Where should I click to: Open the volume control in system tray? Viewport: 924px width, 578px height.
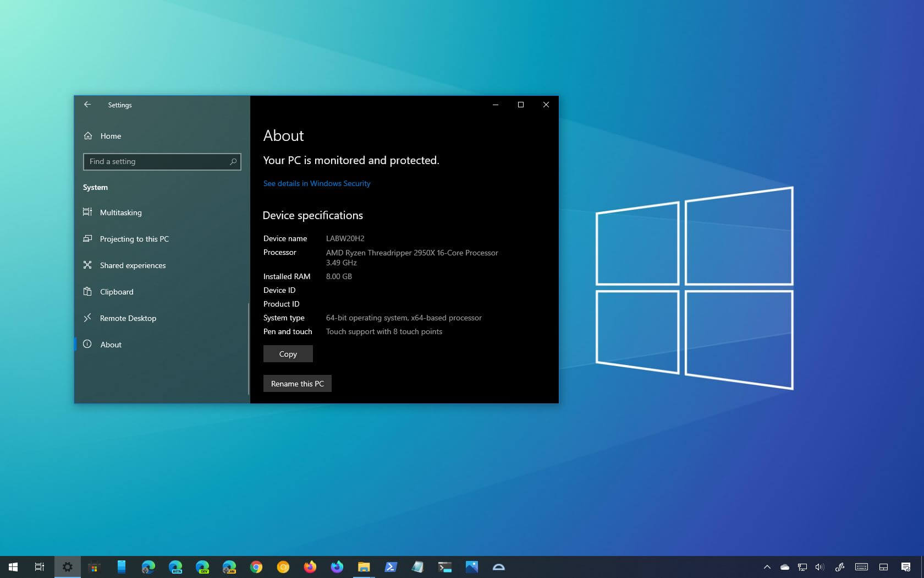click(820, 567)
